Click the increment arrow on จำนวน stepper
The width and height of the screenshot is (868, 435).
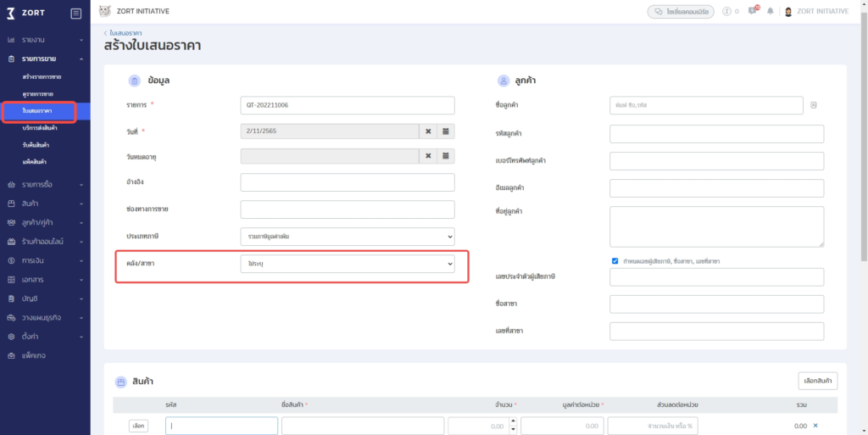pyautogui.click(x=512, y=422)
